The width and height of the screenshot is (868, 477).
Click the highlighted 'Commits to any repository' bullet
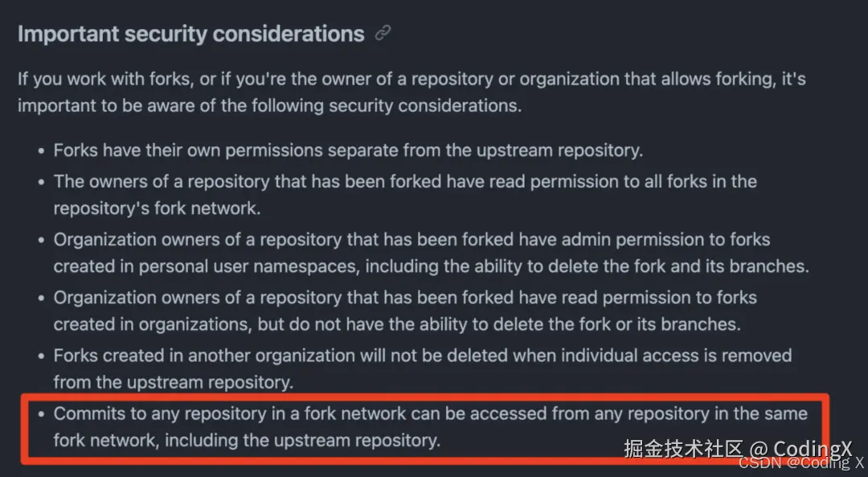tap(430, 414)
